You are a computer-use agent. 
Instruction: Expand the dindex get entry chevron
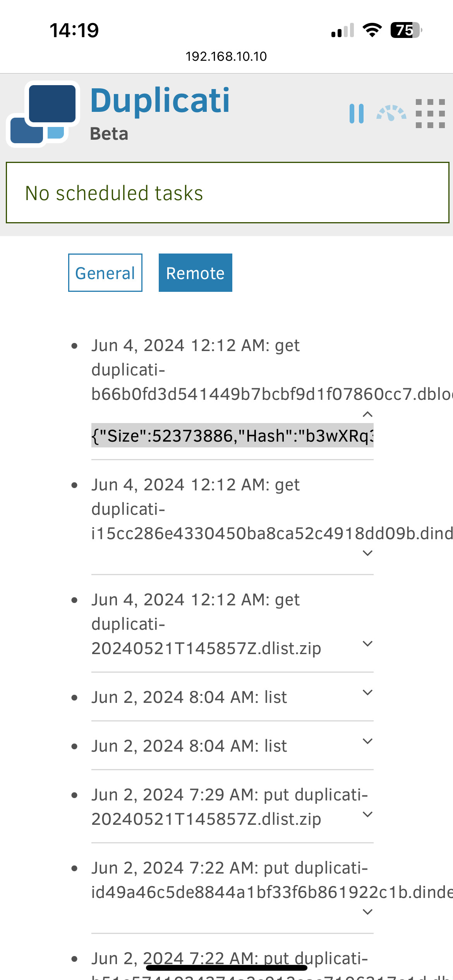(367, 553)
